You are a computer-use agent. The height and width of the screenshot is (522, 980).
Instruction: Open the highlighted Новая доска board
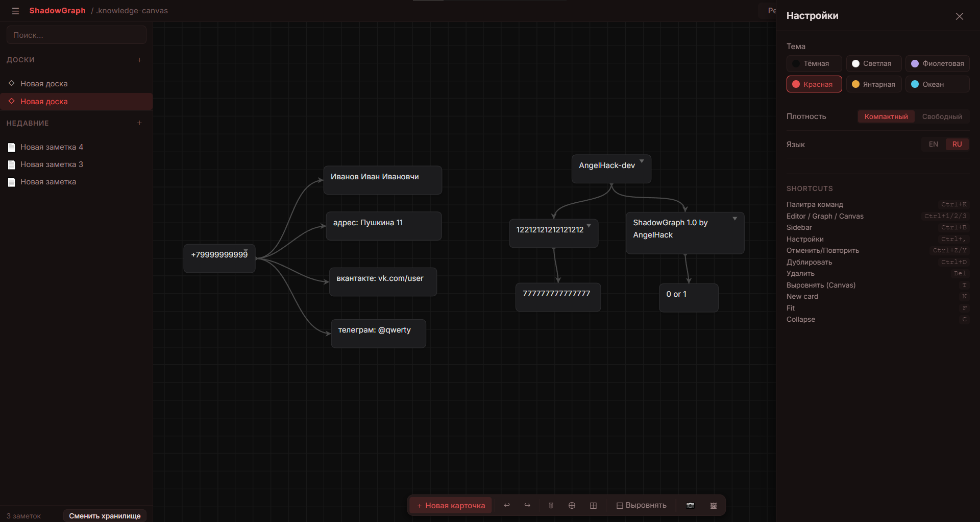(77, 101)
